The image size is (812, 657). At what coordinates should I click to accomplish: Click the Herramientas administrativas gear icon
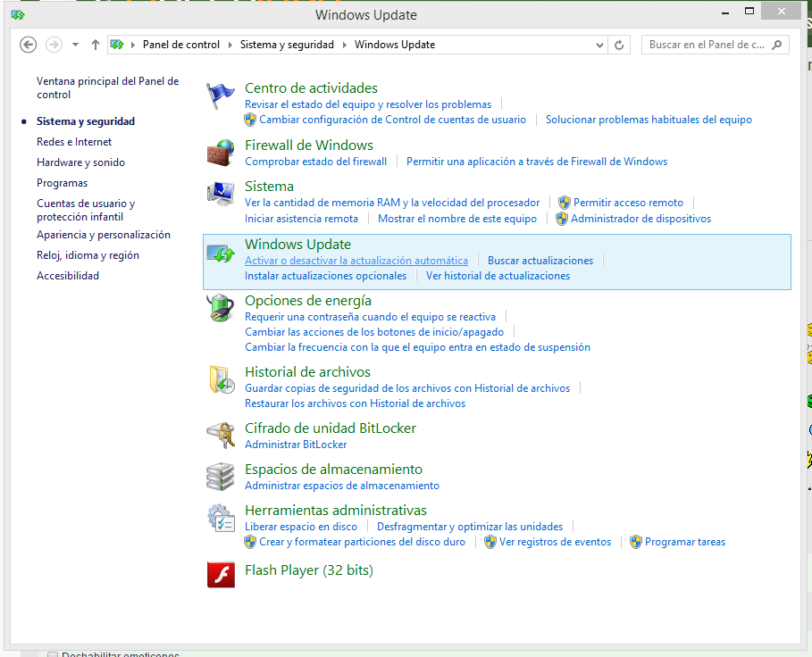pyautogui.click(x=222, y=519)
